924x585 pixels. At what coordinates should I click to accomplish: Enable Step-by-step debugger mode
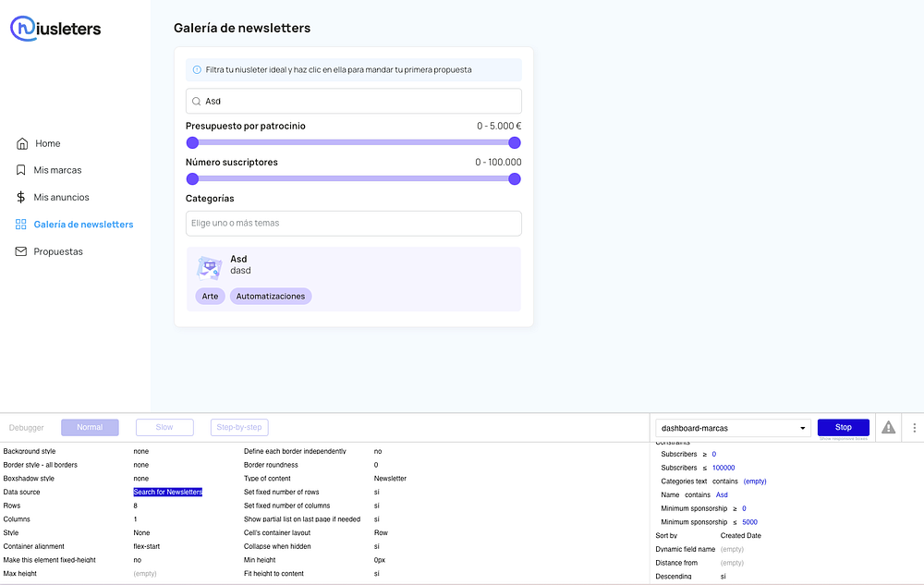239,428
